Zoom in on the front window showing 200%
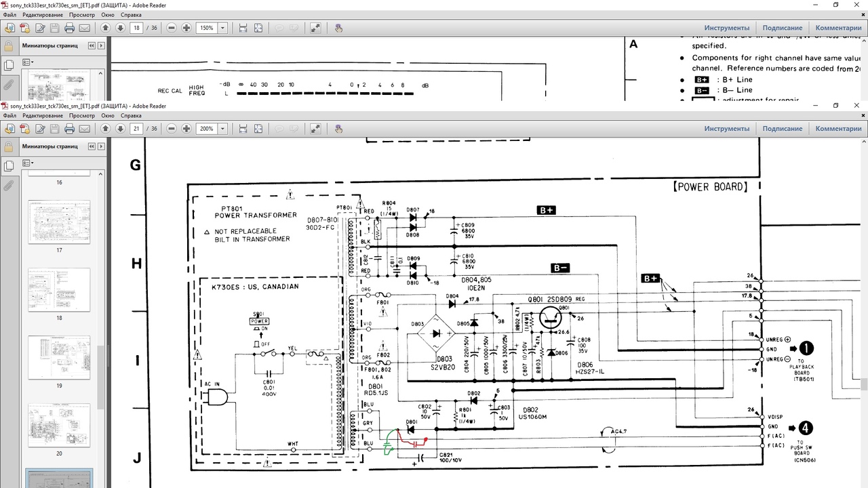 [x=186, y=128]
